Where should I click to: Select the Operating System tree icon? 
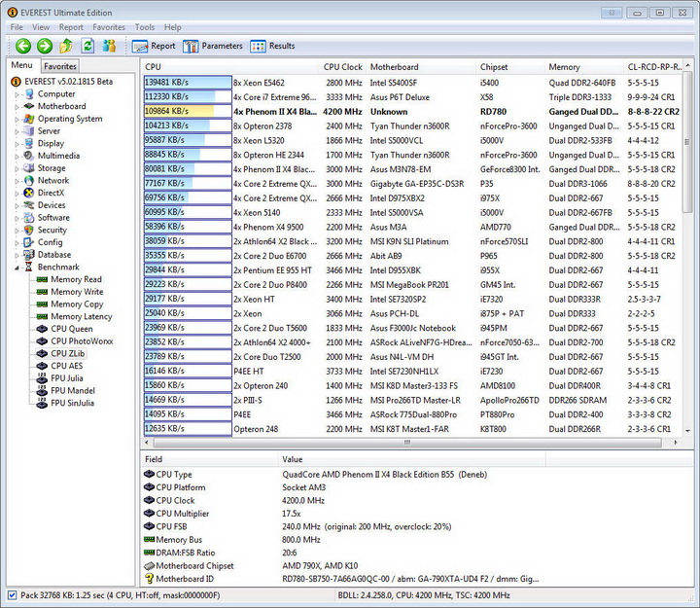[29, 119]
